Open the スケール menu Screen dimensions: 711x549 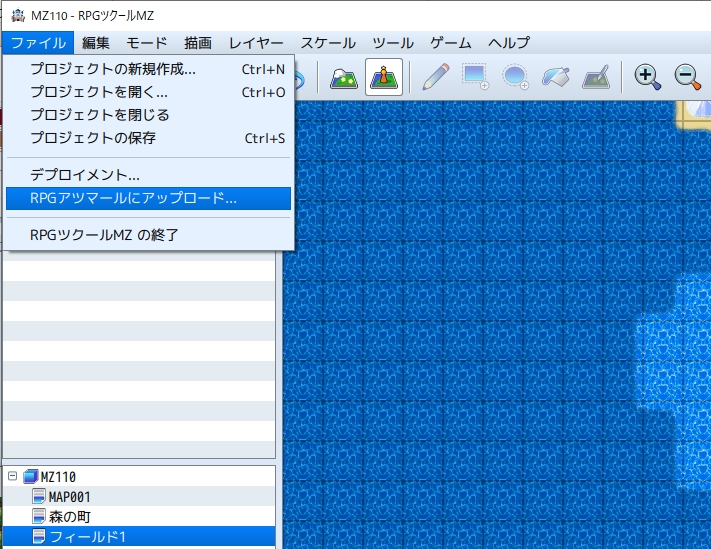point(328,43)
